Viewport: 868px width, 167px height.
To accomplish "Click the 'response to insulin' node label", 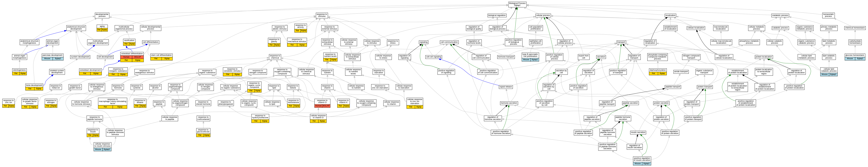I will (x=93, y=131).
